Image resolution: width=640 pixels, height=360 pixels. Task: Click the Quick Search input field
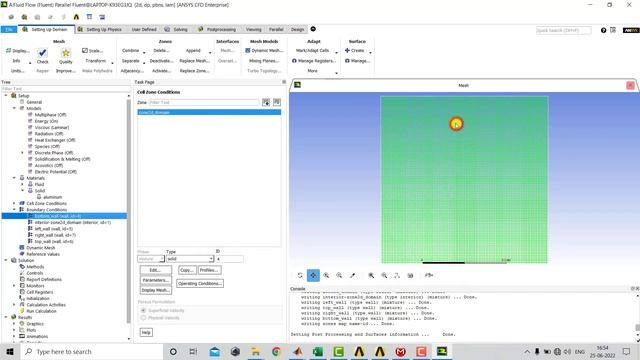(x=563, y=30)
